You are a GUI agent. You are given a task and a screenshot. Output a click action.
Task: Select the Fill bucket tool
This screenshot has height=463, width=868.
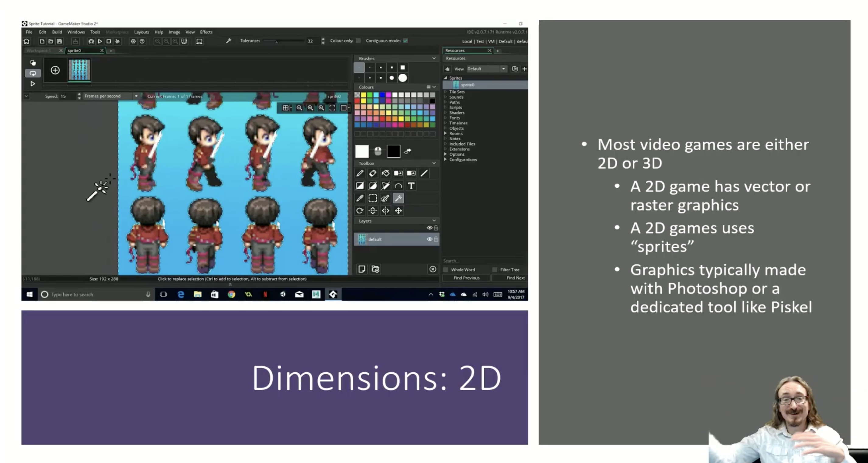coord(386,173)
